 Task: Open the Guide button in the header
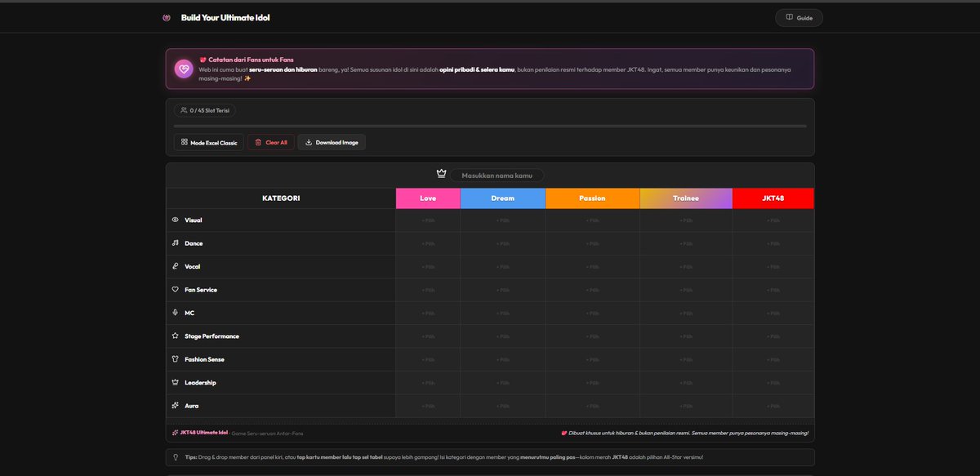[x=799, y=18]
